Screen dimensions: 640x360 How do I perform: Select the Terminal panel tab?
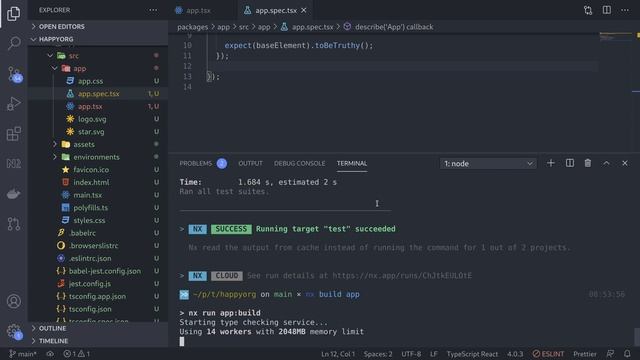tap(352, 163)
